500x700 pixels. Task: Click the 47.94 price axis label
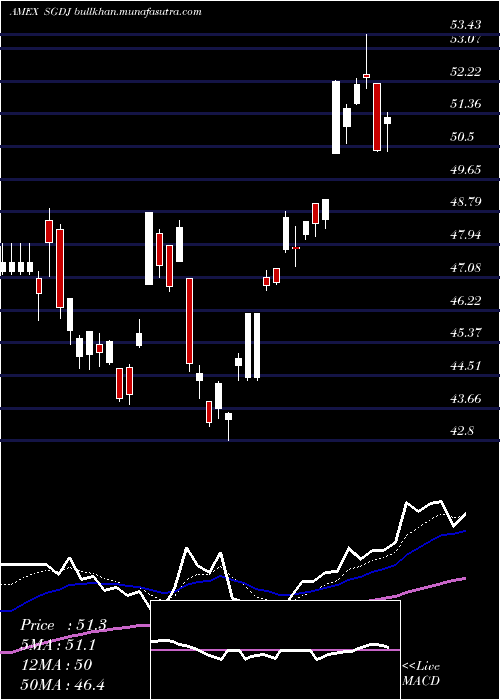[x=466, y=235]
